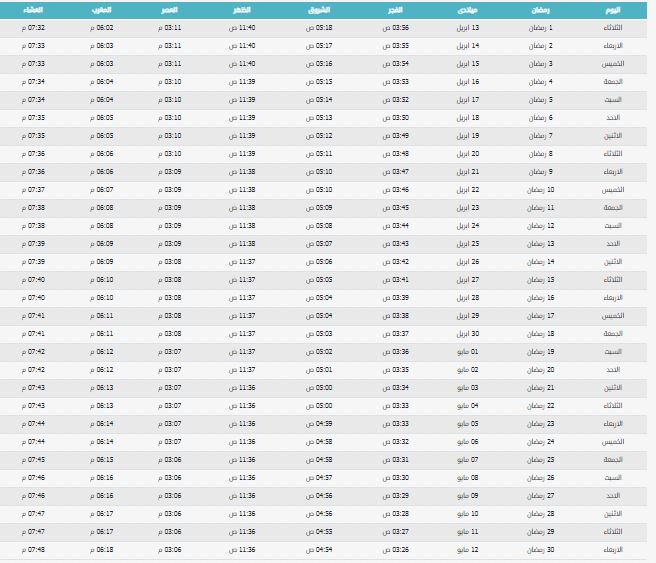Image resolution: width=656 pixels, height=563 pixels.
Task: Click sunrise time '05:18 ص'
Action: click(319, 28)
